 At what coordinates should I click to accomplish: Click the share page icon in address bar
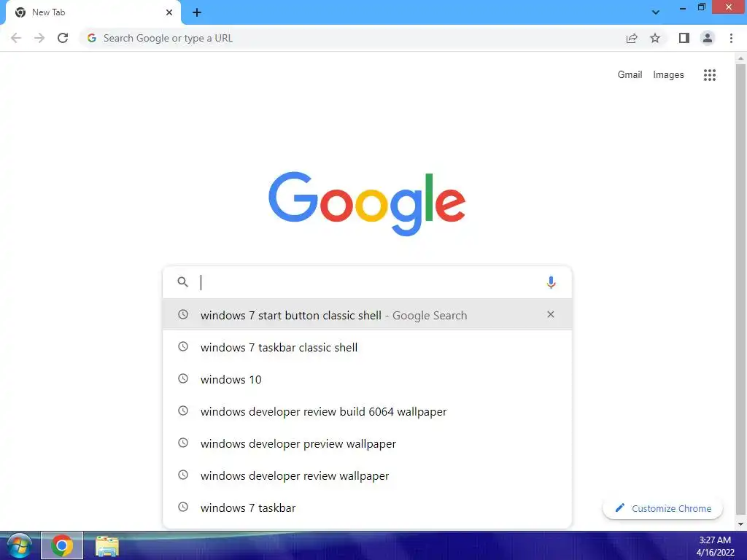click(632, 38)
